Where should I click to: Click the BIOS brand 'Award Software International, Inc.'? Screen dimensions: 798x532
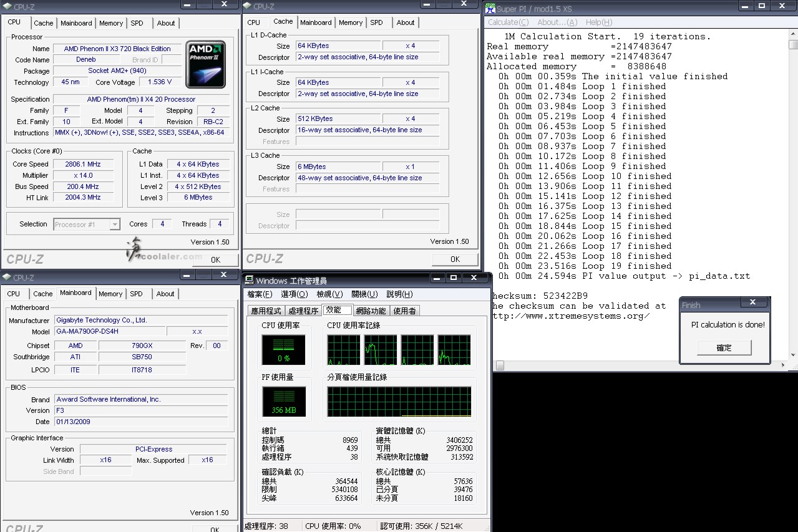[141, 399]
